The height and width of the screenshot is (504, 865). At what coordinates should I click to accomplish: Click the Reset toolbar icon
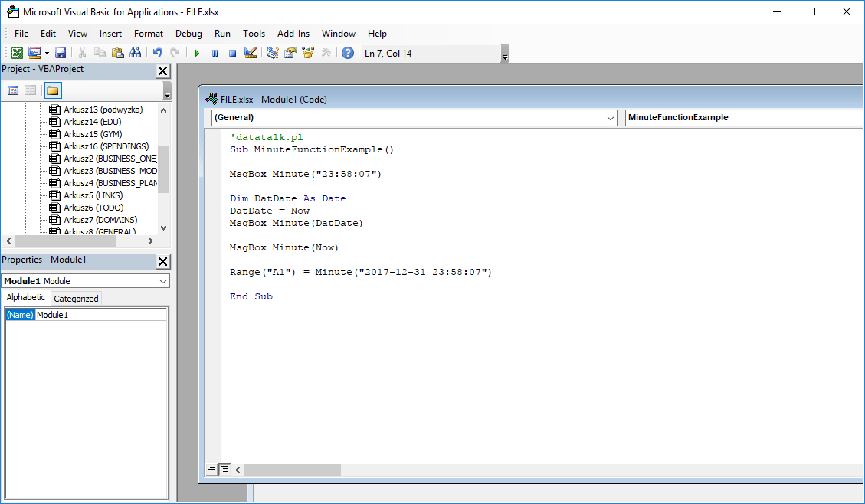(232, 52)
